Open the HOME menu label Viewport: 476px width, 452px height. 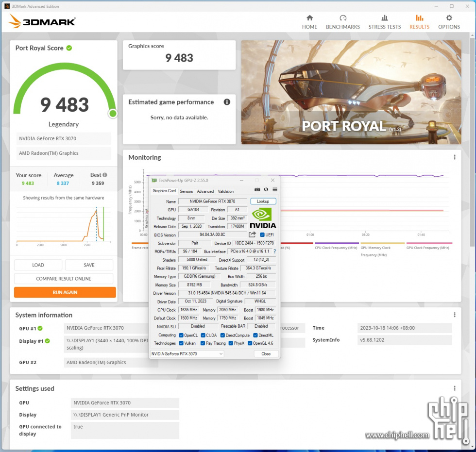[309, 27]
